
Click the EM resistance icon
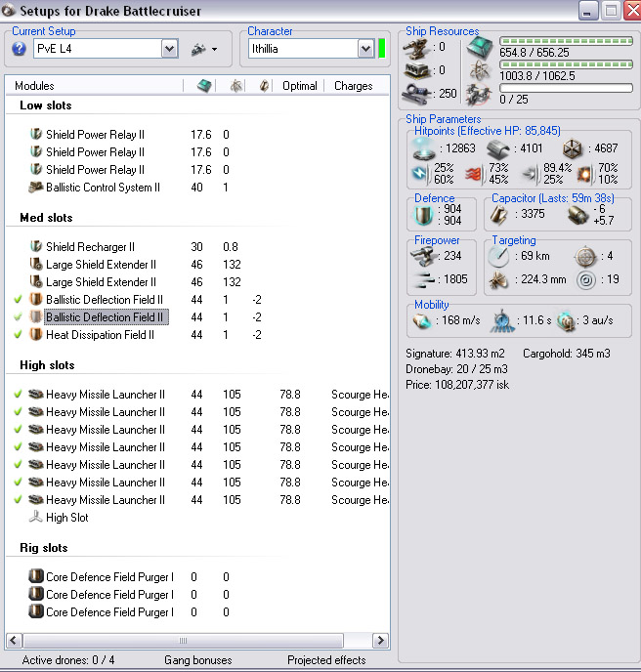pos(421,174)
